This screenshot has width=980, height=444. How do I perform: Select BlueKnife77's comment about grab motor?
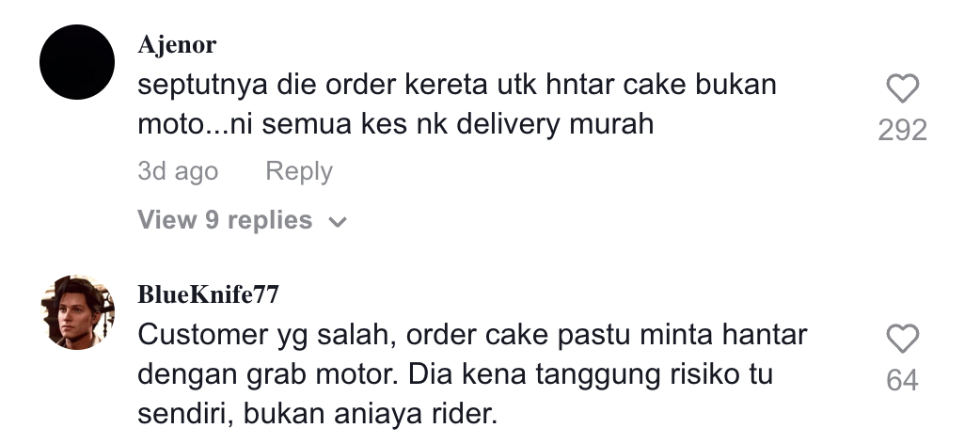(x=472, y=374)
